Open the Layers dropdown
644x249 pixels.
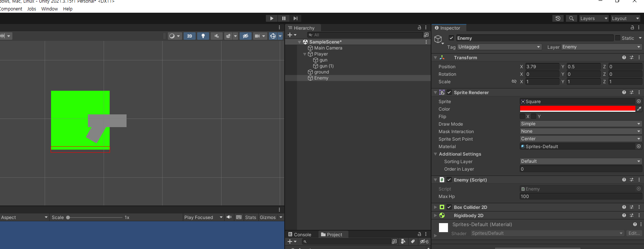click(593, 18)
